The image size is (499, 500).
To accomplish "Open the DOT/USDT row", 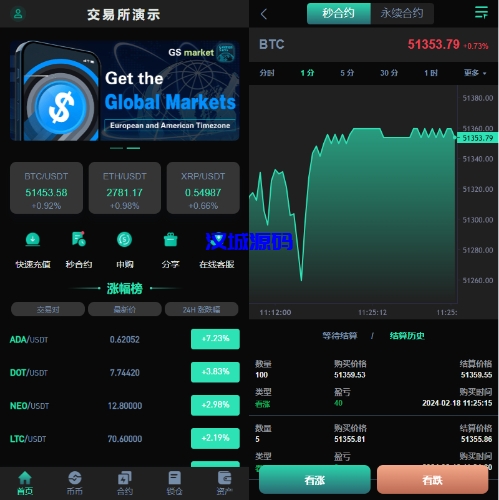I will pos(125,372).
